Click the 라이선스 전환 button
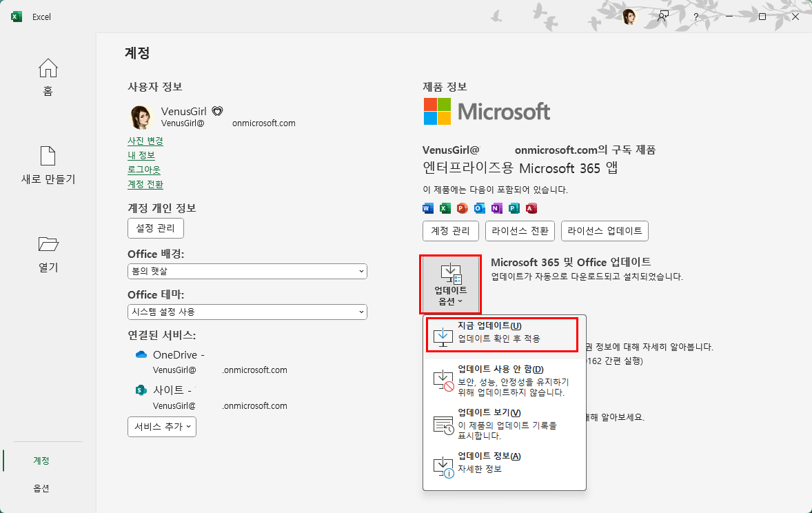This screenshot has width=812, height=513. pos(520,231)
